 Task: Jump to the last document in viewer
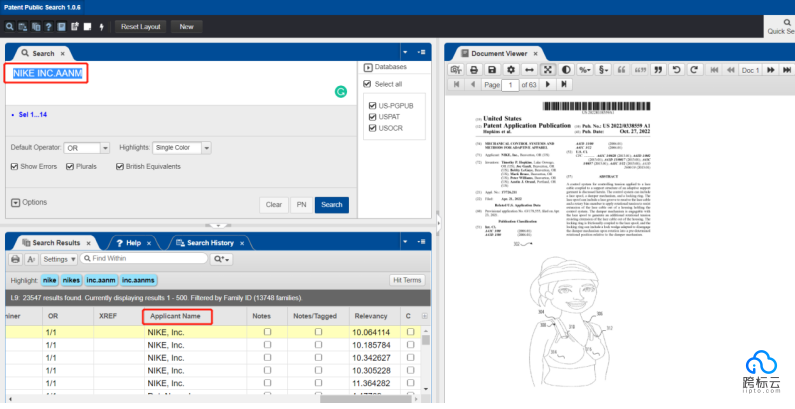[787, 70]
